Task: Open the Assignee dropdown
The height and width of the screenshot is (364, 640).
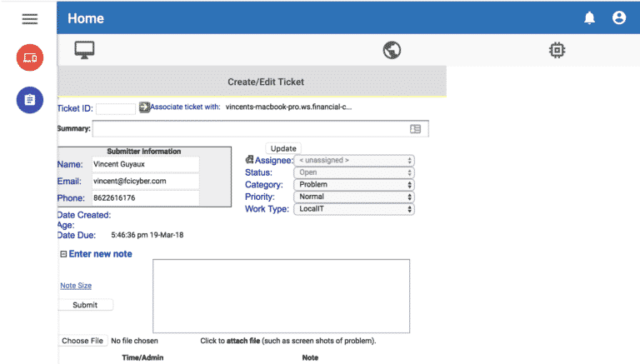Action: pyautogui.click(x=354, y=161)
